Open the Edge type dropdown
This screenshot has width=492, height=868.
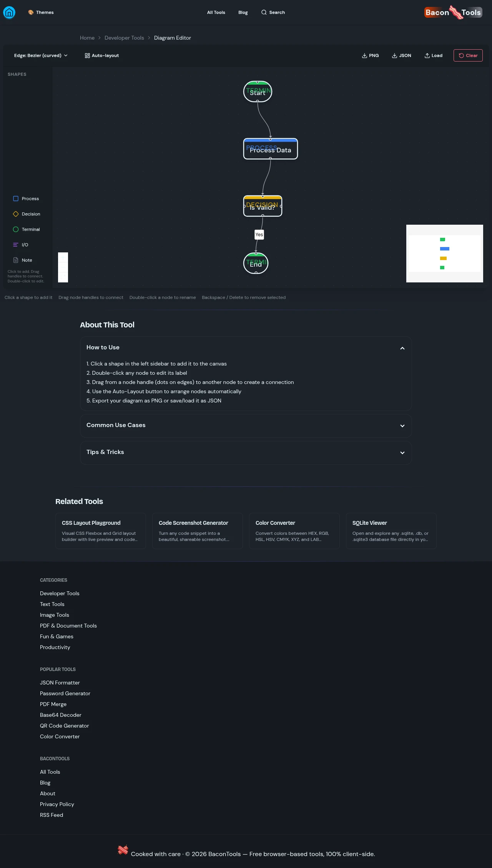pos(41,55)
